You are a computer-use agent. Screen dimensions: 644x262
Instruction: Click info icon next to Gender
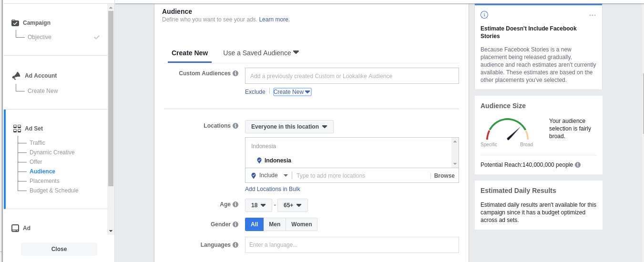coord(235,224)
